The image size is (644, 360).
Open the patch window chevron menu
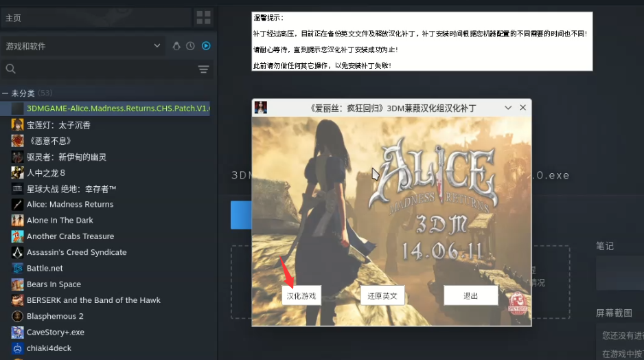tap(508, 108)
